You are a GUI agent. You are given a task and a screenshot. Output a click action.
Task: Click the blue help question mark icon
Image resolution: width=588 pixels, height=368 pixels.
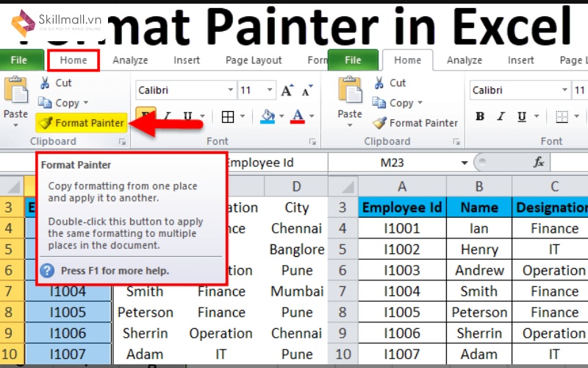tap(48, 270)
